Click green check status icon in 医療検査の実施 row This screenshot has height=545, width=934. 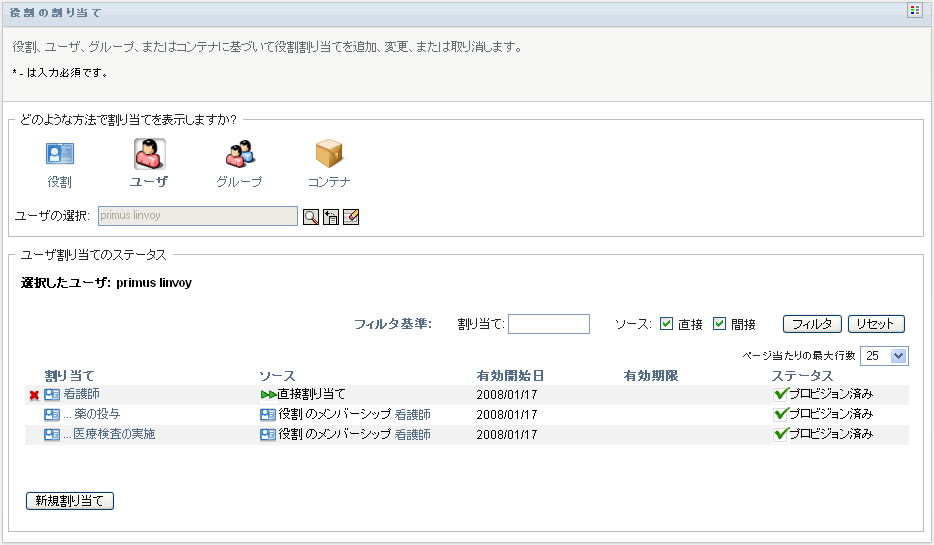[x=780, y=434]
